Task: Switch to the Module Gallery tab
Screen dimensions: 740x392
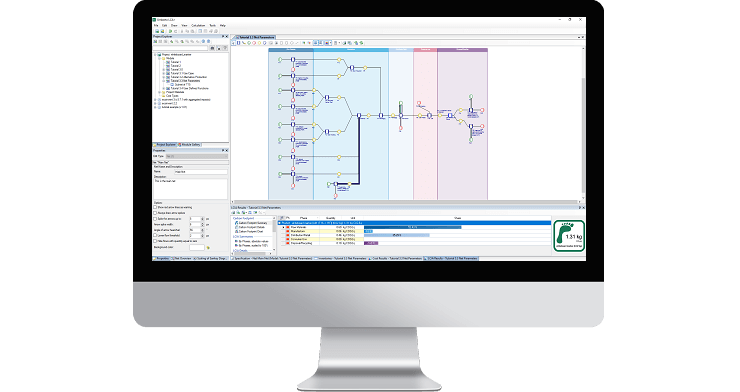Action: tap(189, 145)
